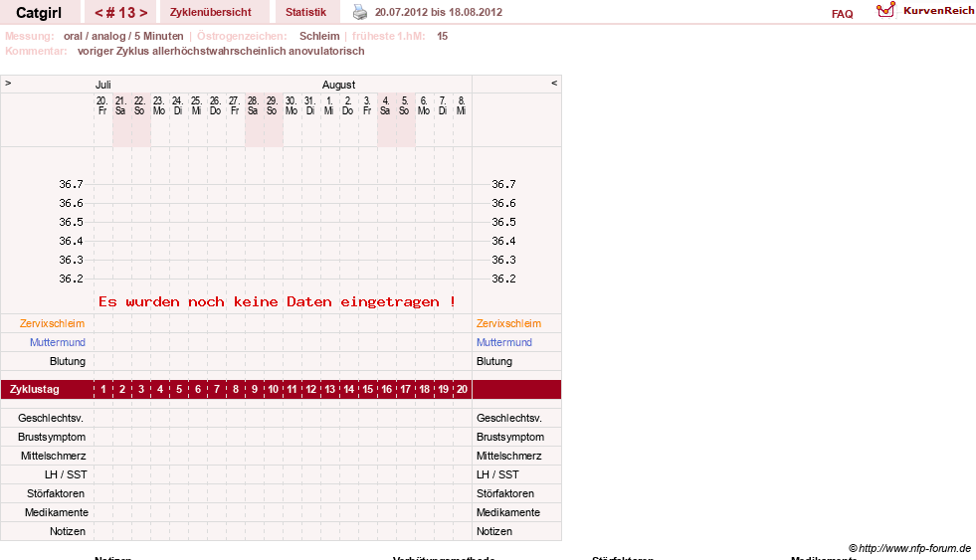Select cycle day 10 cell

(x=274, y=390)
